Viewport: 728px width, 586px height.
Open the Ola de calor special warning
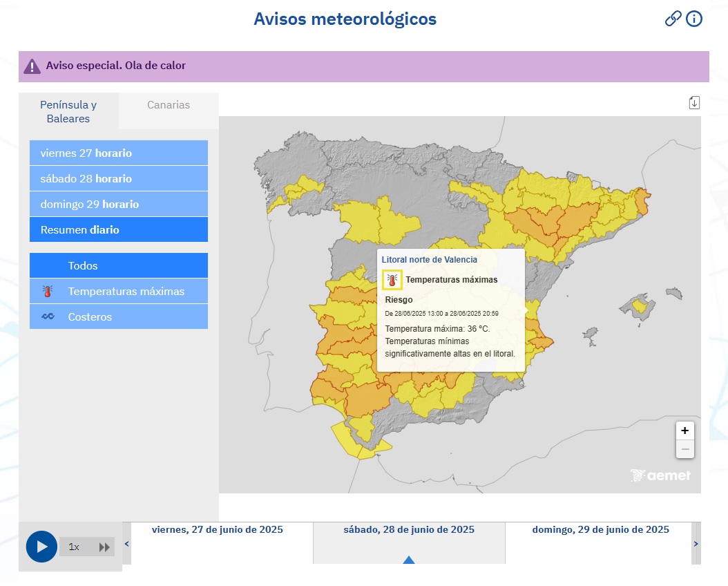tap(116, 66)
